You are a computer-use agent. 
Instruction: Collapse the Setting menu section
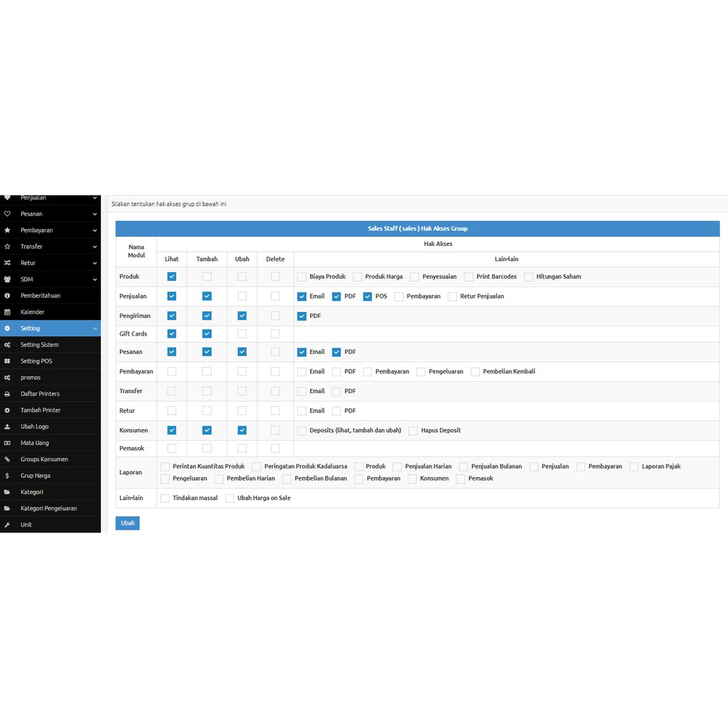pos(95,328)
